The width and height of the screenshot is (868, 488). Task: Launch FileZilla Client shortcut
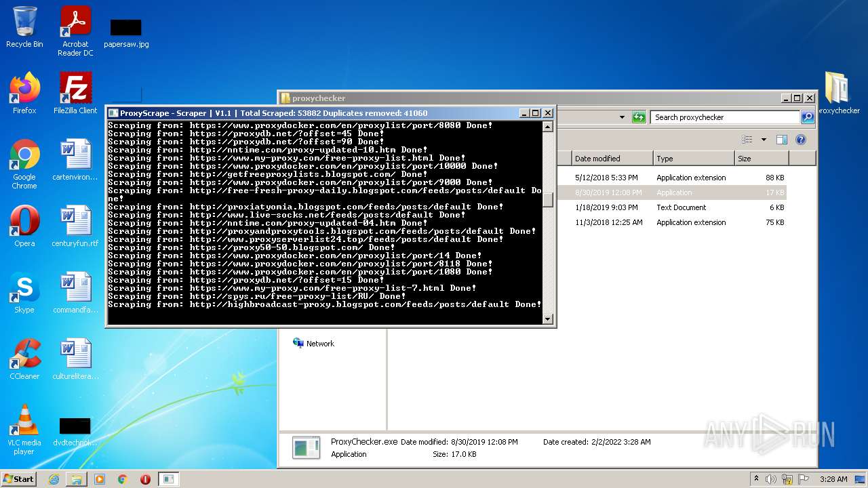(75, 94)
